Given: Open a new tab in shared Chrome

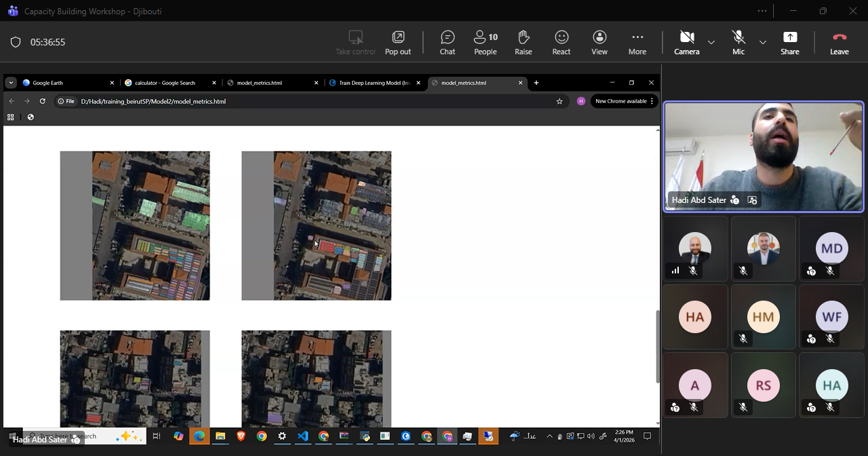Looking at the screenshot, I should [536, 83].
